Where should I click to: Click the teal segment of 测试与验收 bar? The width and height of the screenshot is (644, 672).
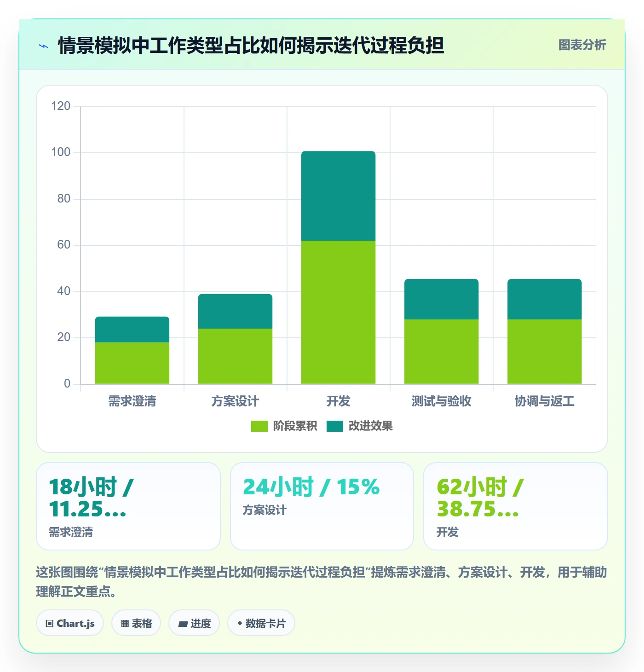[x=442, y=299]
